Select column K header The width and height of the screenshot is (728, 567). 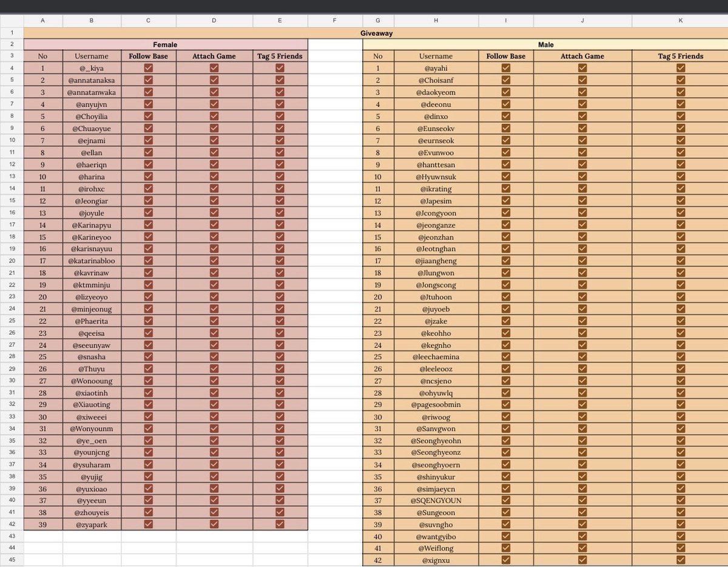click(x=680, y=21)
